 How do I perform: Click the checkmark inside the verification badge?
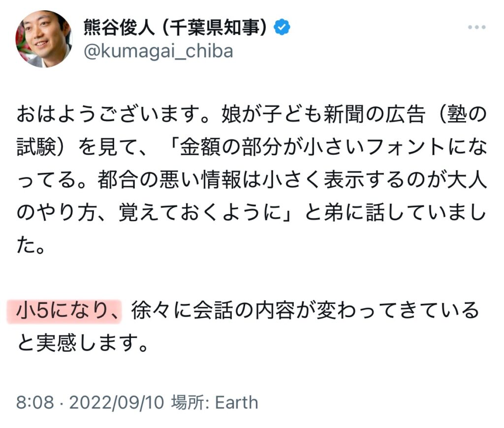click(281, 29)
